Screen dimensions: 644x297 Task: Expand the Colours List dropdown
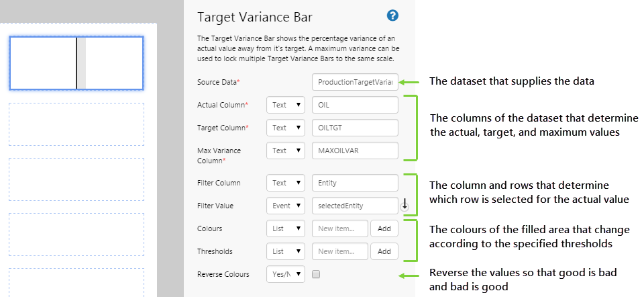[x=286, y=228]
